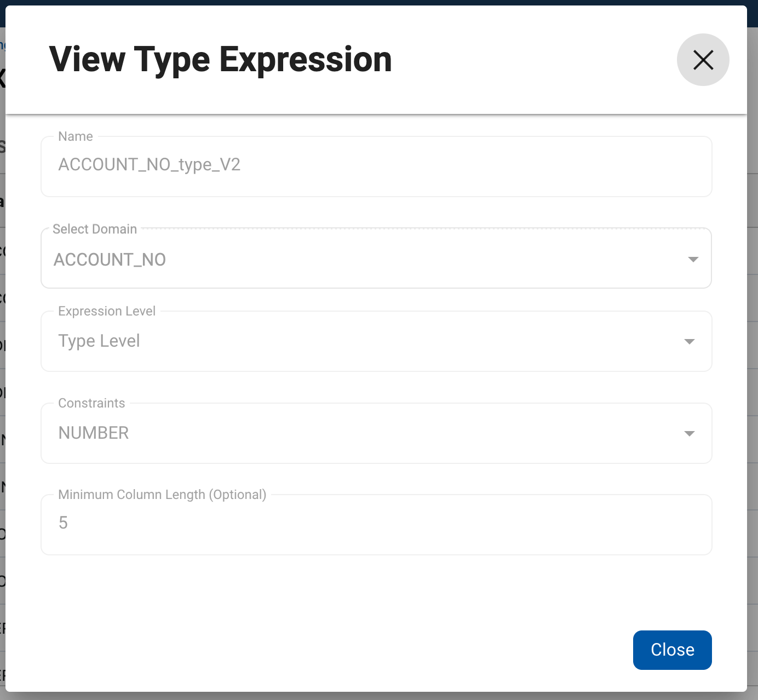Click the blue Close button
This screenshot has width=758, height=700.
672,650
